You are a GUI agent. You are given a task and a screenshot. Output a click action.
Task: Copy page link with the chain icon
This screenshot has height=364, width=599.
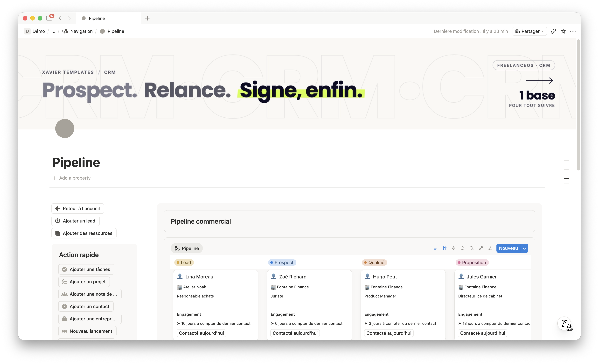553,31
